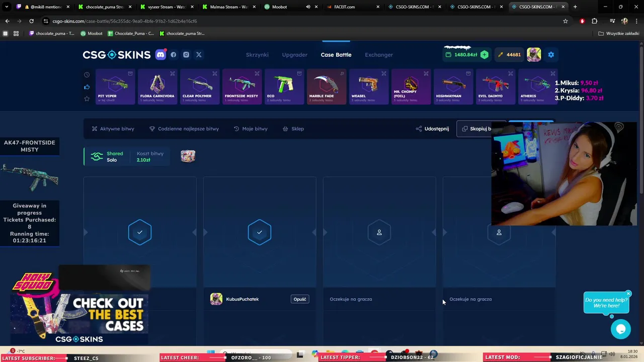Select the Case Battle menu item
Screen dimensions: 644x362
pyautogui.click(x=336, y=55)
